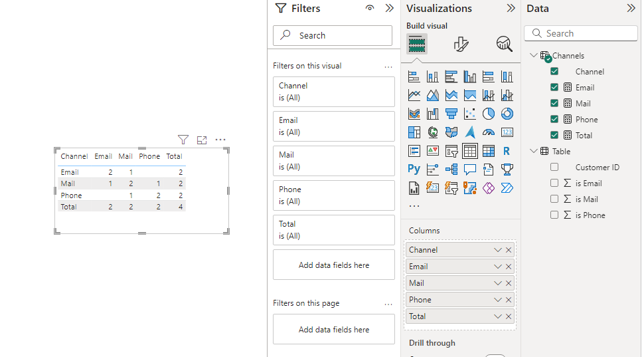644x357 pixels.
Task: Collapse the Channels table in Data pane
Action: [x=534, y=55]
